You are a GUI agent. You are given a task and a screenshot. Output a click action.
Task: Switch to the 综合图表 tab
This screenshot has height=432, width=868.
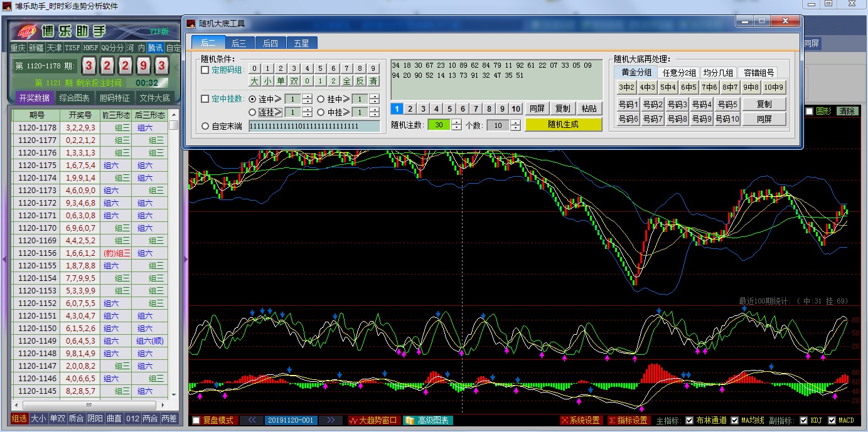75,98
